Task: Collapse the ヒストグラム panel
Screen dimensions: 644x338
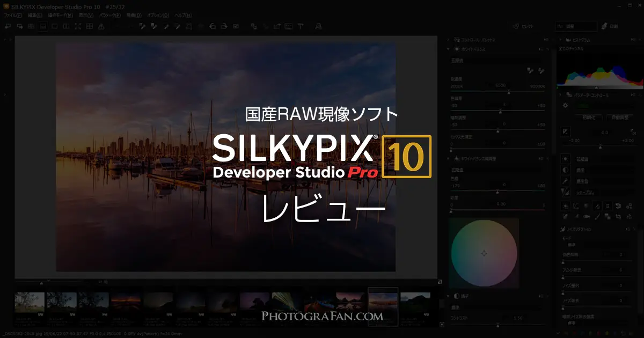Action: [559, 40]
